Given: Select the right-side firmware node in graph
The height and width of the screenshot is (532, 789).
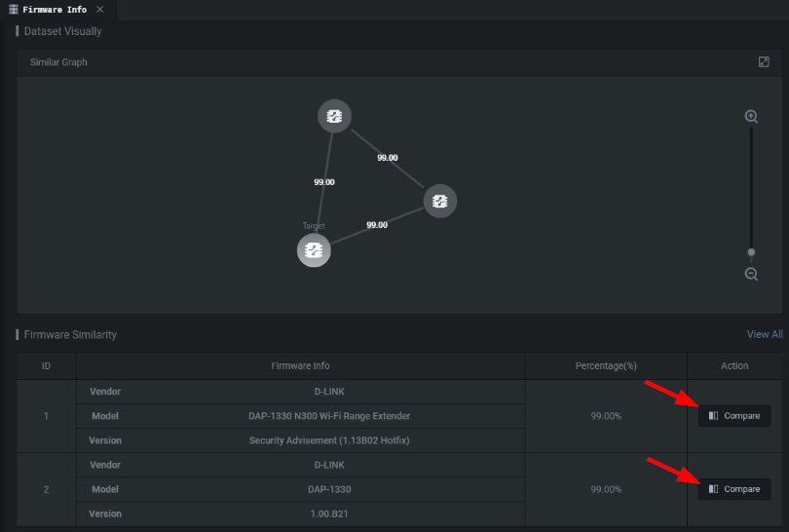Looking at the screenshot, I should pos(439,202).
